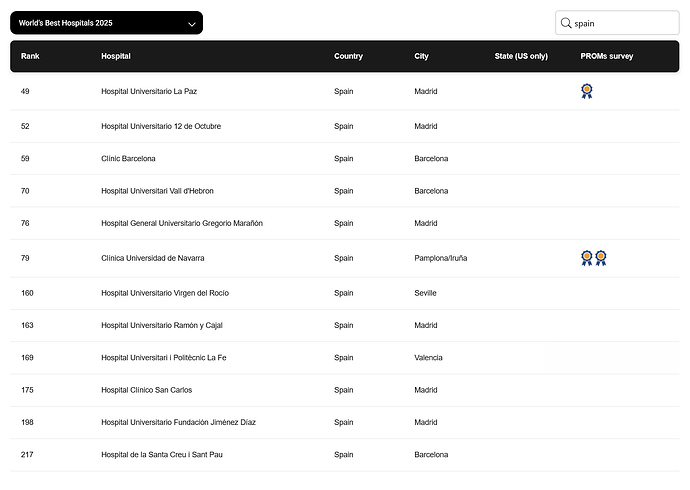Click the magnifying glass search icon
The height and width of the screenshot is (490, 690).
coord(566,23)
